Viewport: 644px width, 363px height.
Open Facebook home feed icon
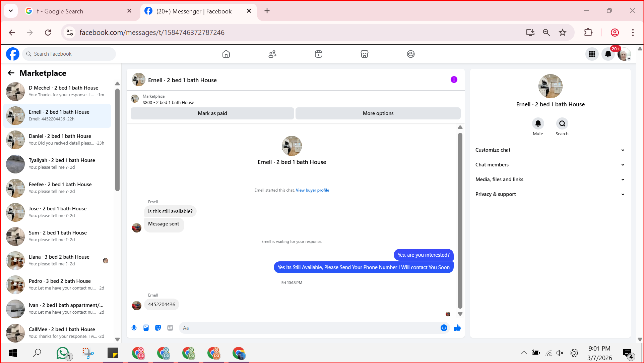[x=226, y=54]
